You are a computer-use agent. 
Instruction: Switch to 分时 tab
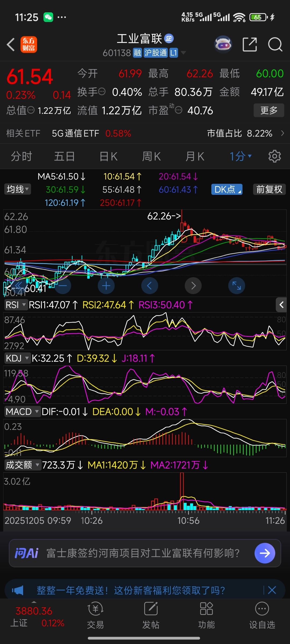[x=21, y=156]
